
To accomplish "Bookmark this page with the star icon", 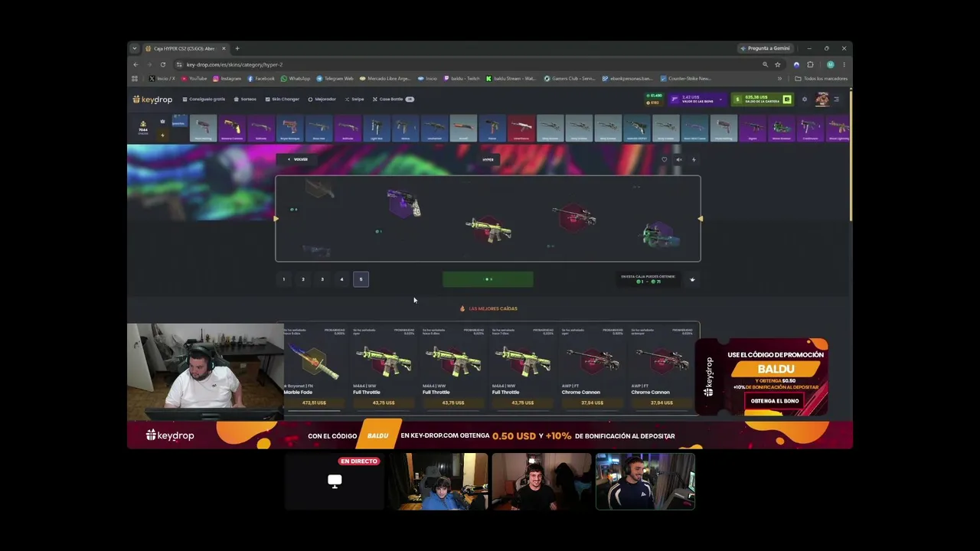I will [778, 64].
